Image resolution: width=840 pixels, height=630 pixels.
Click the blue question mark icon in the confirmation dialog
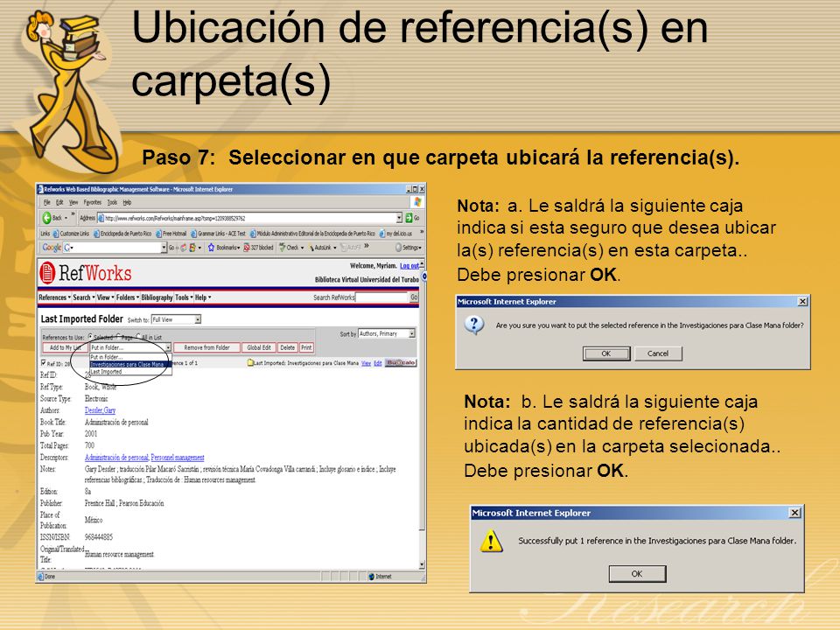coord(474,325)
